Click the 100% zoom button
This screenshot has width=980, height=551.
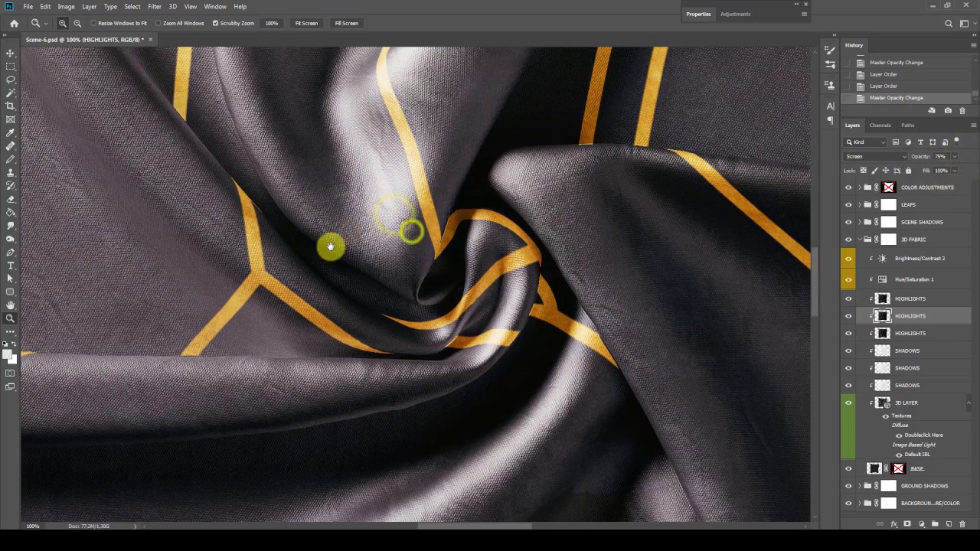[x=272, y=23]
